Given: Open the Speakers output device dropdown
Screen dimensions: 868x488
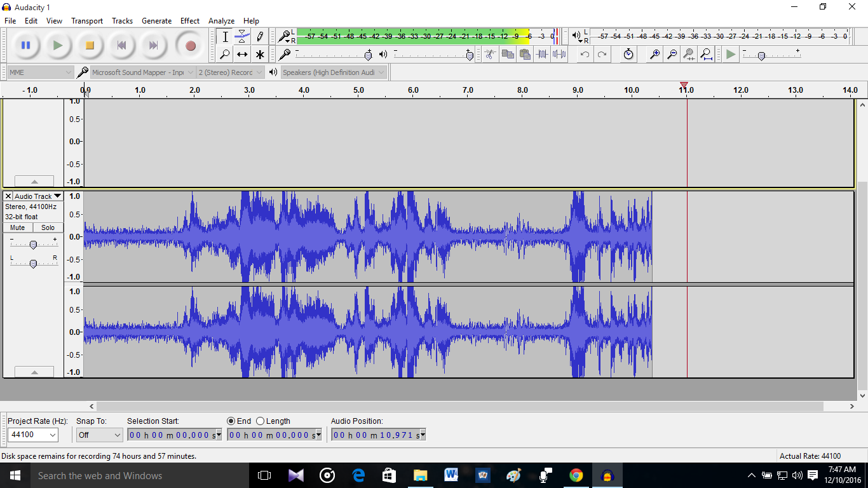Looking at the screenshot, I should 334,72.
